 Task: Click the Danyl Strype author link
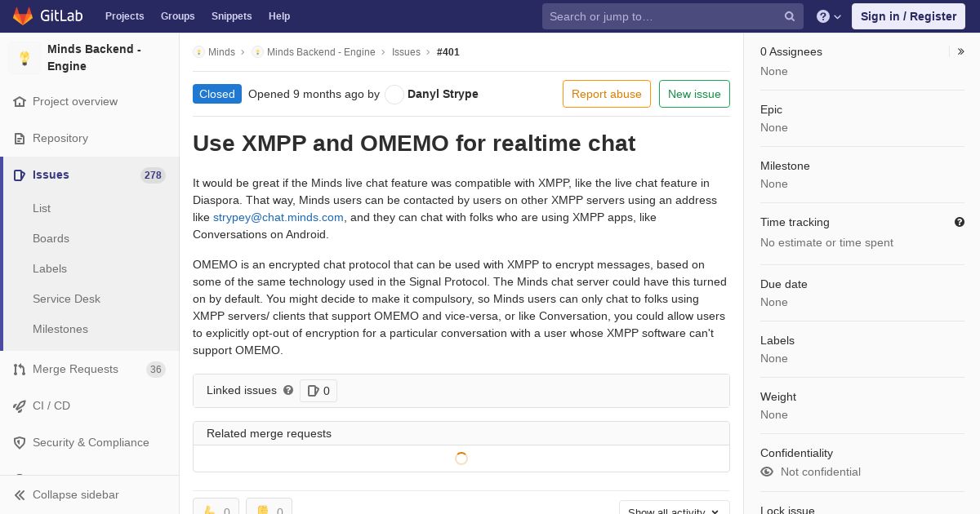443,95
